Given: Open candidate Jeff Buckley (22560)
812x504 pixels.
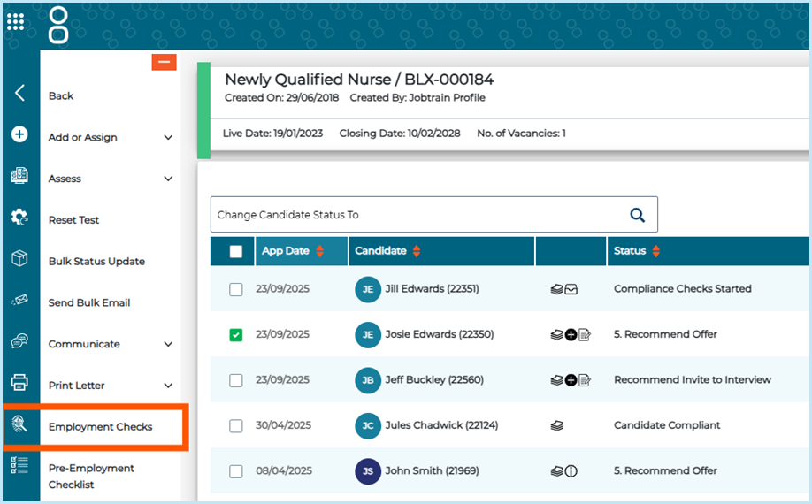Looking at the screenshot, I should click(434, 380).
